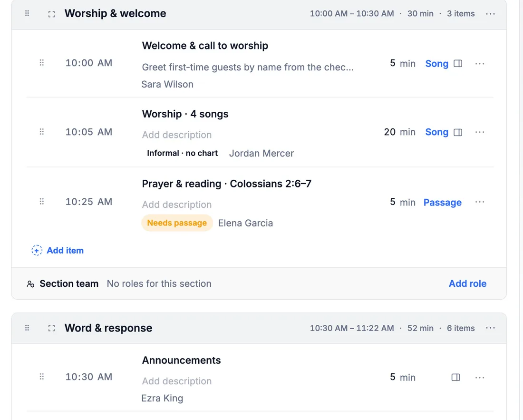Click No roles for this section text

(x=159, y=283)
